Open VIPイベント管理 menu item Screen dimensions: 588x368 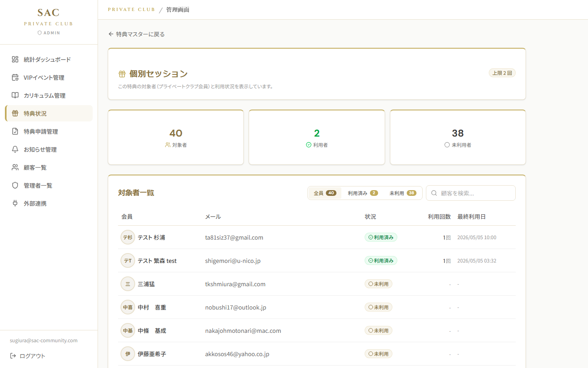[49, 77]
